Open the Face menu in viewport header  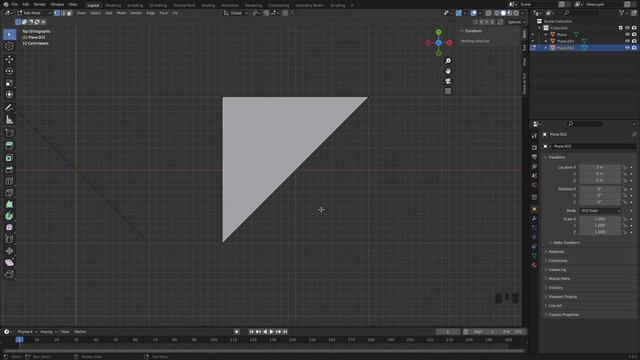(x=163, y=13)
